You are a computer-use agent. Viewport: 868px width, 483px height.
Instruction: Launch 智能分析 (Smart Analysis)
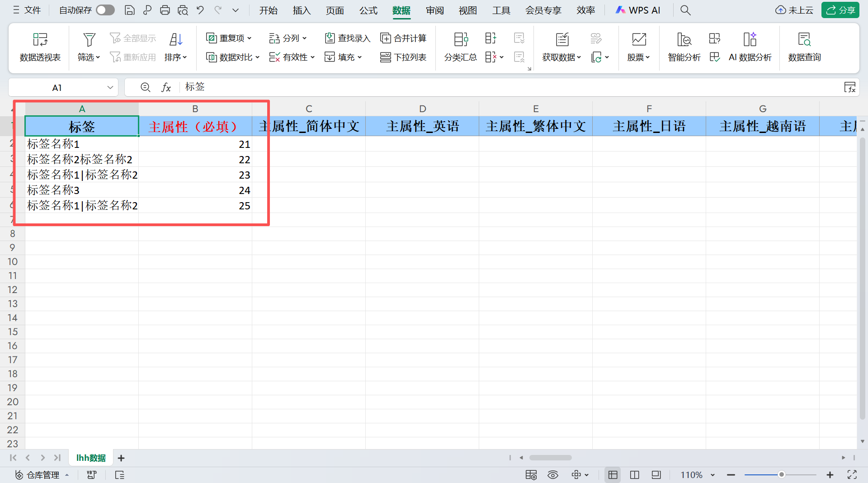tap(684, 47)
